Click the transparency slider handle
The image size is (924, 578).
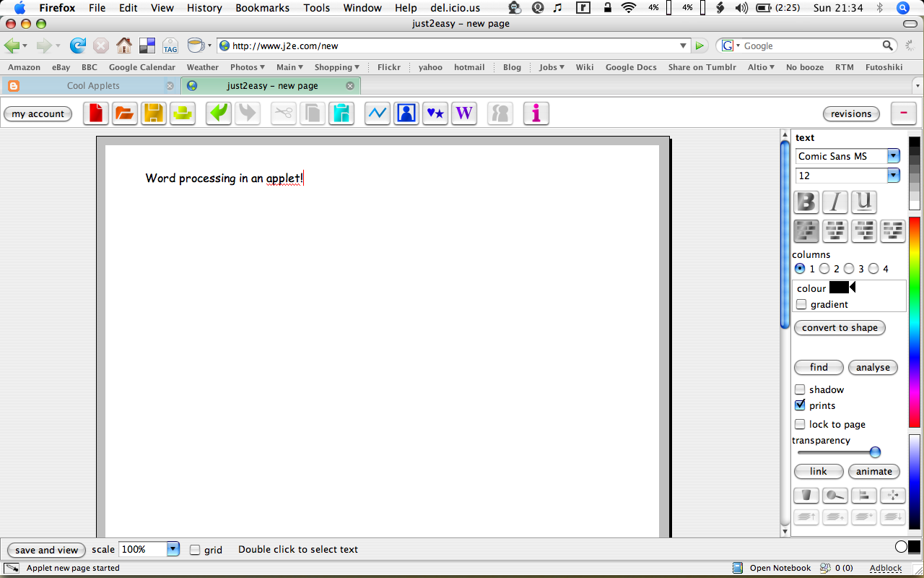coord(875,452)
